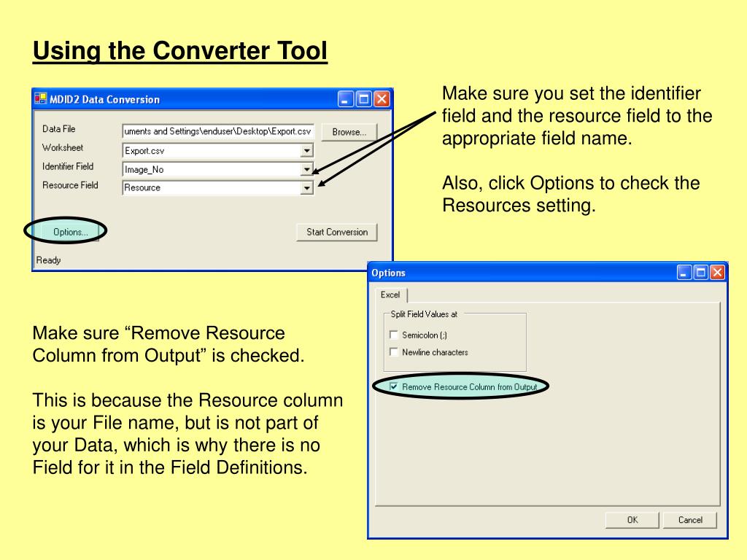Click the Ready status text
The image size is (747, 560).
click(x=49, y=260)
